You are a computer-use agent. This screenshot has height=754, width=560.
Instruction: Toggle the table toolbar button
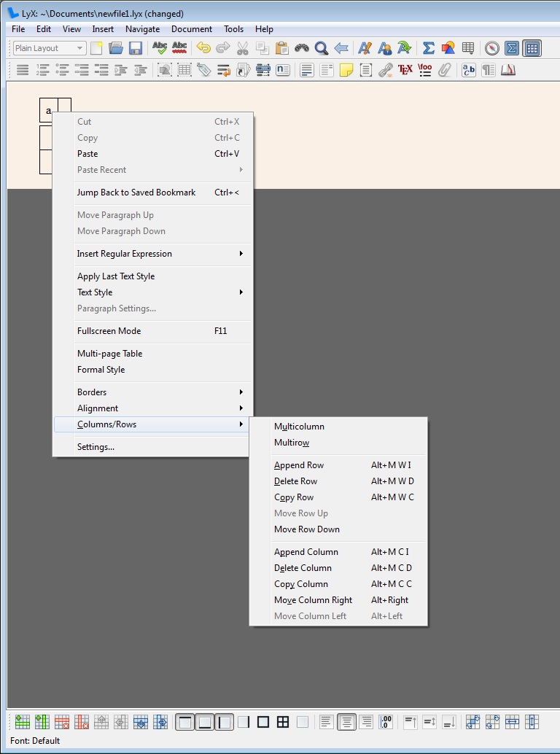coord(532,48)
